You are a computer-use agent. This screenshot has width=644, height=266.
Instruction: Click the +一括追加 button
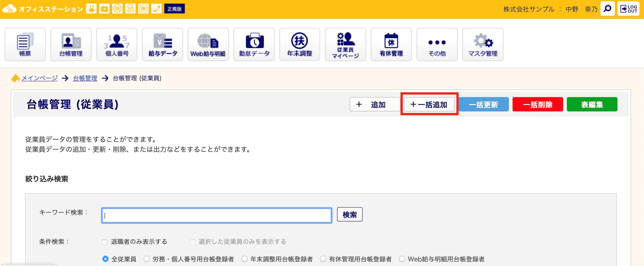pyautogui.click(x=429, y=104)
